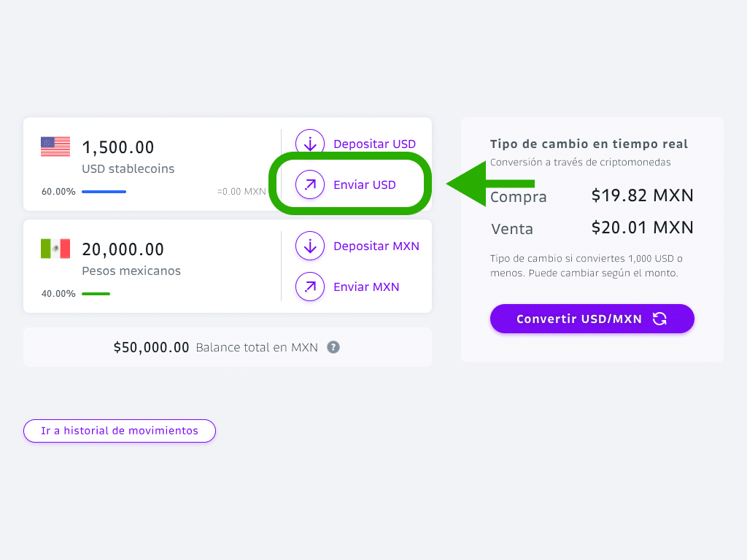Screen dimensions: 747x560
Task: Click the Depositar USD down-arrow icon
Action: (310, 144)
